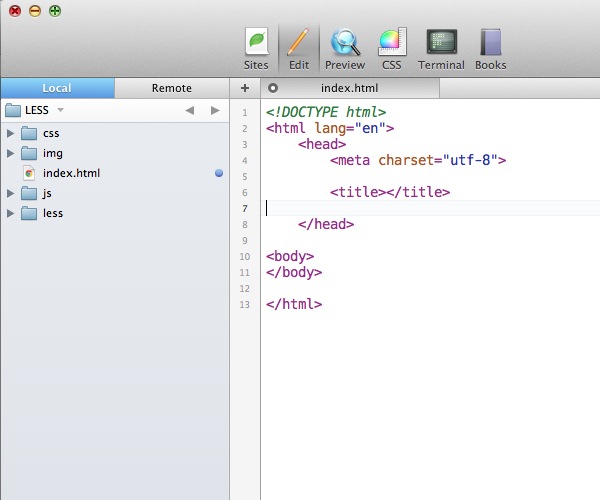The image size is (600, 500).
Task: Click the opening body tag
Action: (290, 256)
